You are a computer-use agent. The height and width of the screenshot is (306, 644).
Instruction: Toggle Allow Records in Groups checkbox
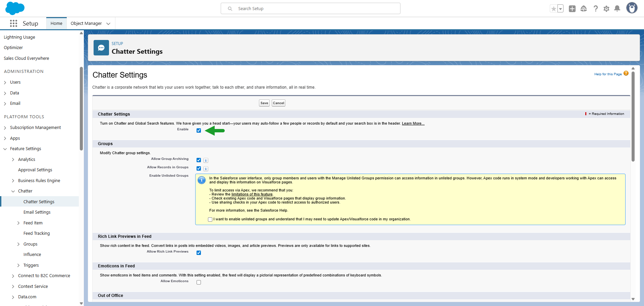pos(199,169)
